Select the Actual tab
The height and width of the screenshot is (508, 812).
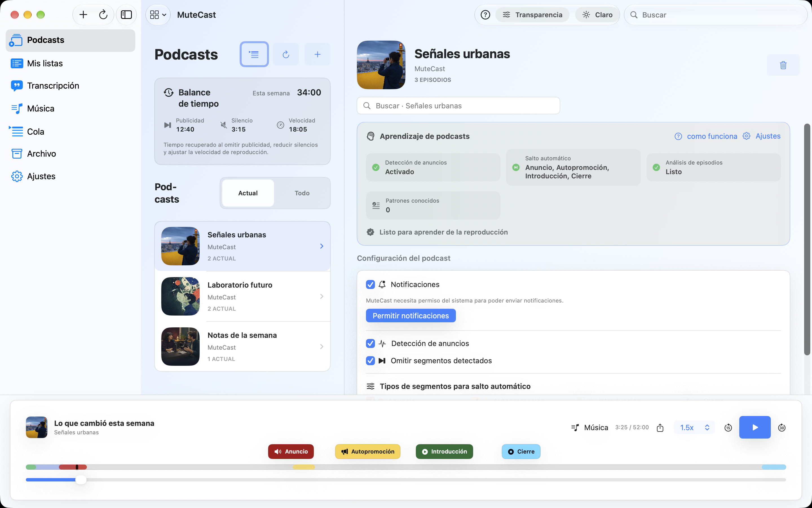click(248, 193)
